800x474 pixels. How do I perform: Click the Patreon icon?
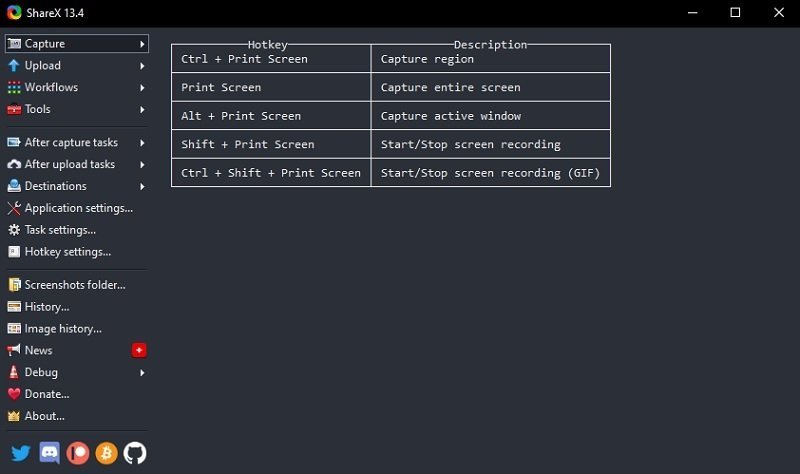click(x=77, y=453)
